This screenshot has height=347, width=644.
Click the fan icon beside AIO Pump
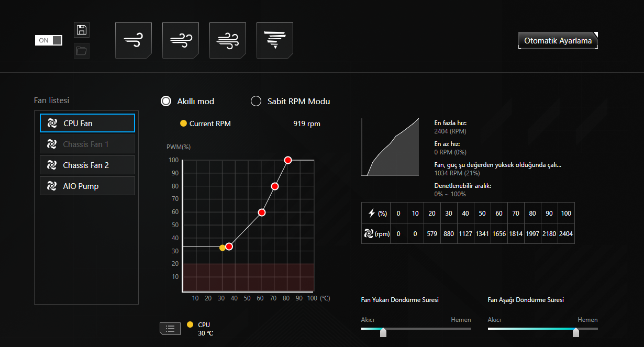[52, 186]
